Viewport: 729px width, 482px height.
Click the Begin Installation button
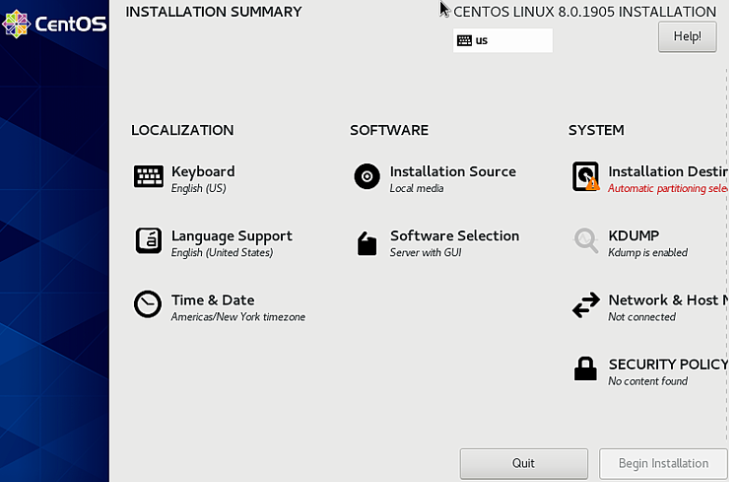pyautogui.click(x=663, y=463)
